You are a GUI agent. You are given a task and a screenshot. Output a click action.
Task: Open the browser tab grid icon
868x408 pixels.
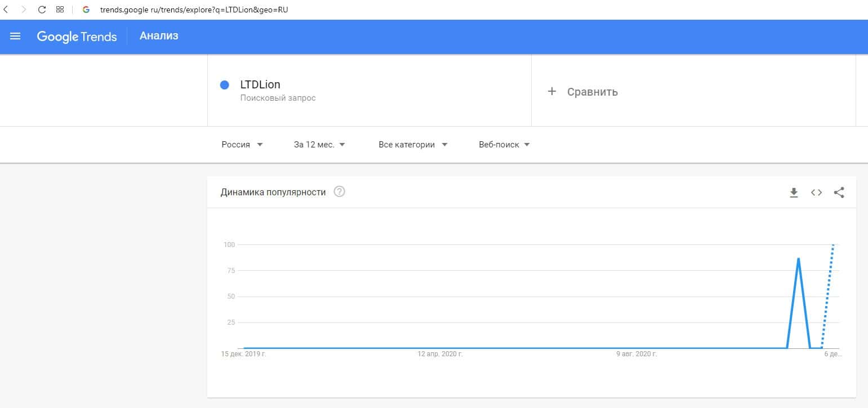(x=60, y=10)
